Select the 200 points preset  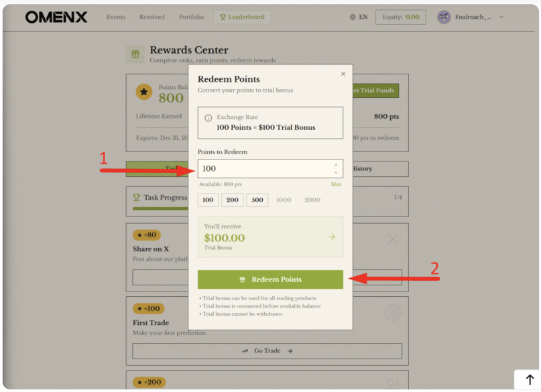point(233,200)
